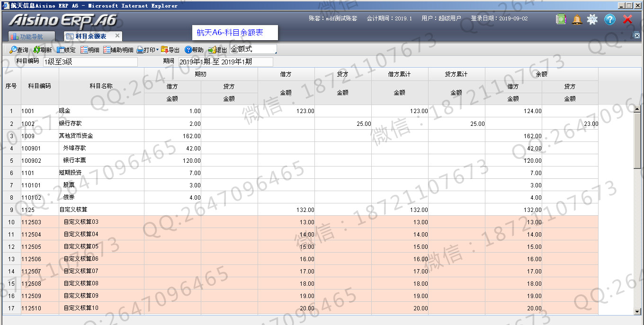Image resolution: width=644 pixels, height=325 pixels.
Task: Close the 科目余额表 tab
Action: pyautogui.click(x=117, y=36)
